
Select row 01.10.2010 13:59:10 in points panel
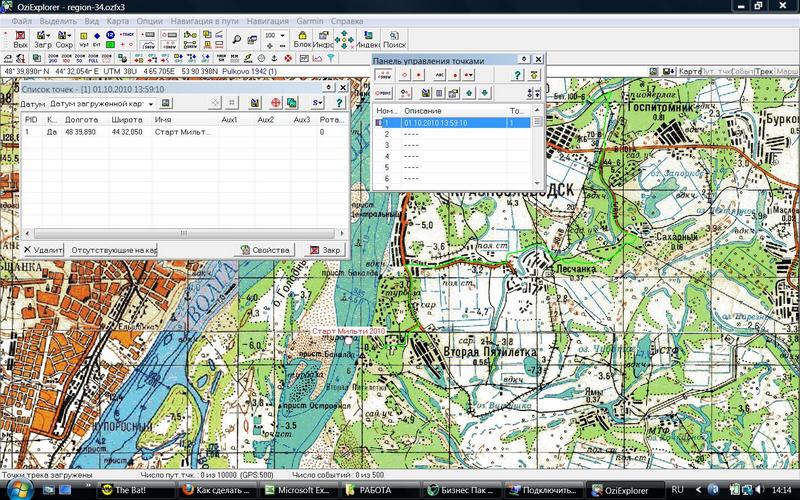click(452, 123)
